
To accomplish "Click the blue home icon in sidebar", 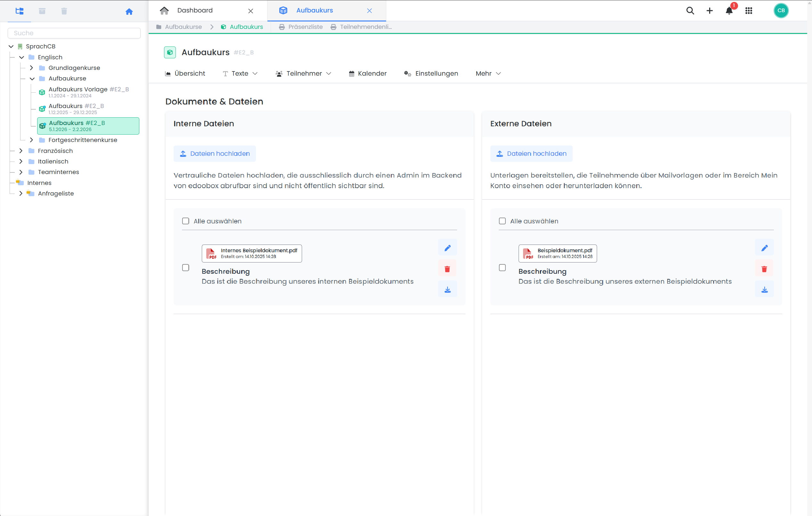I will click(129, 12).
